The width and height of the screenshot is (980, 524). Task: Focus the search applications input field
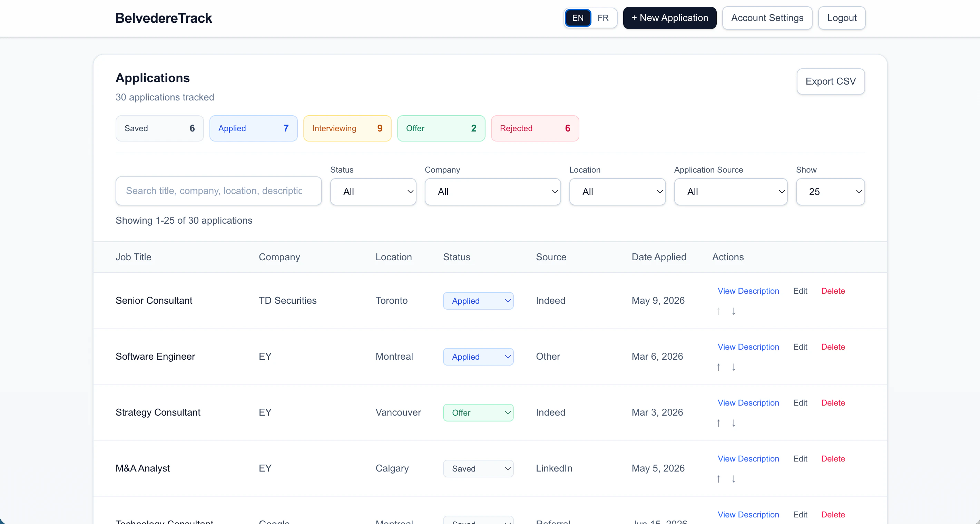pyautogui.click(x=219, y=191)
